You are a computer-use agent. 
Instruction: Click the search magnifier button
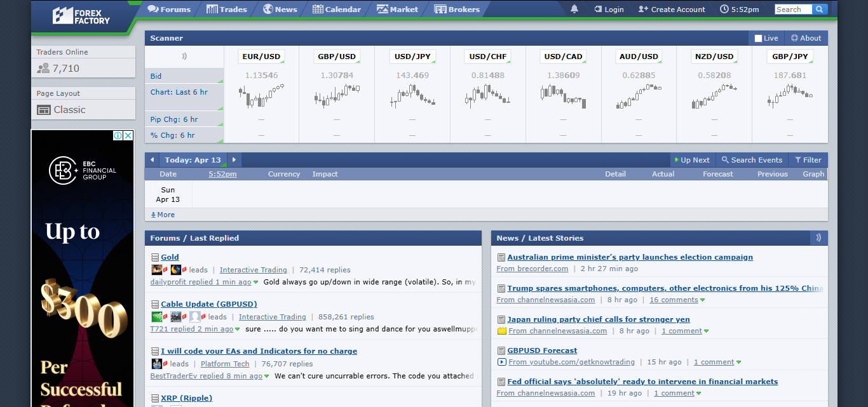pyautogui.click(x=820, y=9)
